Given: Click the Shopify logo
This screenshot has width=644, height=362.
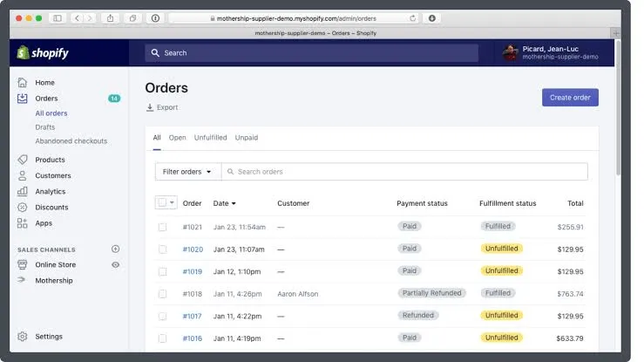Looking at the screenshot, I should coord(43,53).
